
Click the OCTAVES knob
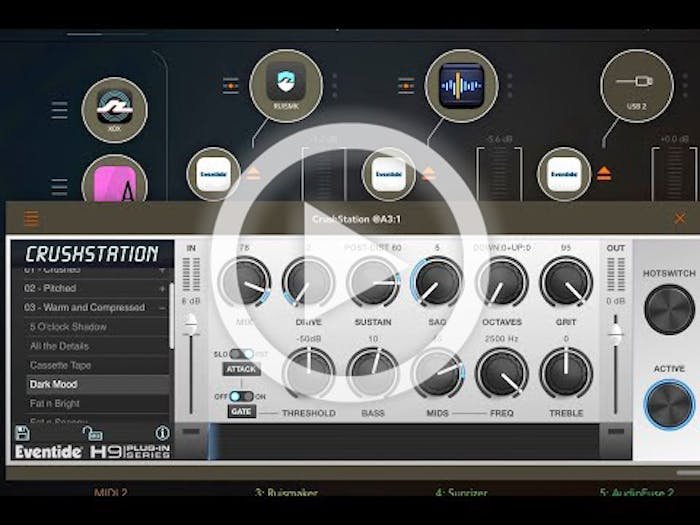(x=502, y=282)
